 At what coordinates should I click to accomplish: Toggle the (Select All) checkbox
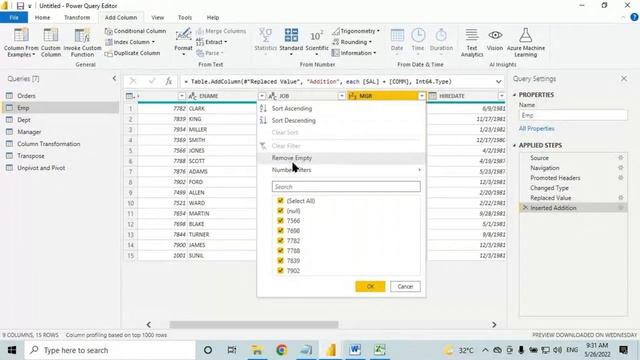280,201
